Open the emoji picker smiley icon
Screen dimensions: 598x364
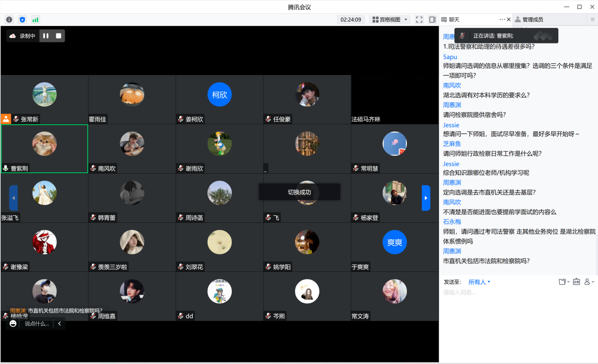tap(13, 323)
